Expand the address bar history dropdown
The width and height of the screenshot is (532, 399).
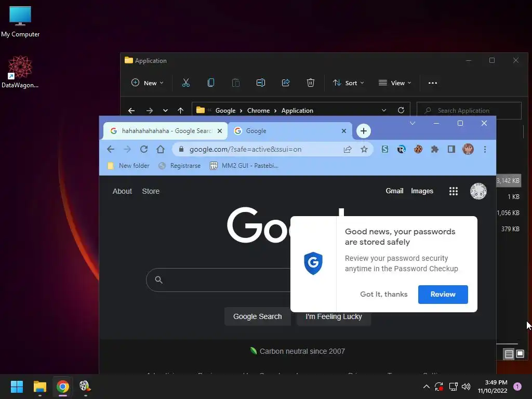[x=384, y=110]
